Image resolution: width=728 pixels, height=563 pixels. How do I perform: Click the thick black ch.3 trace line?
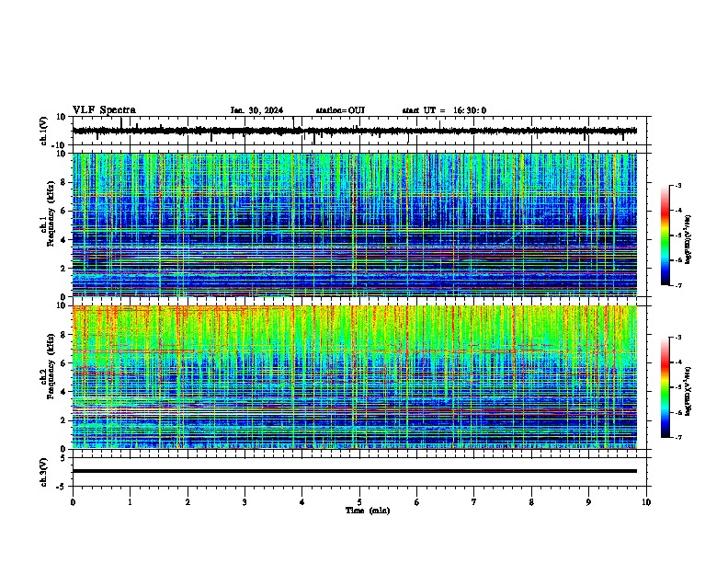point(354,471)
